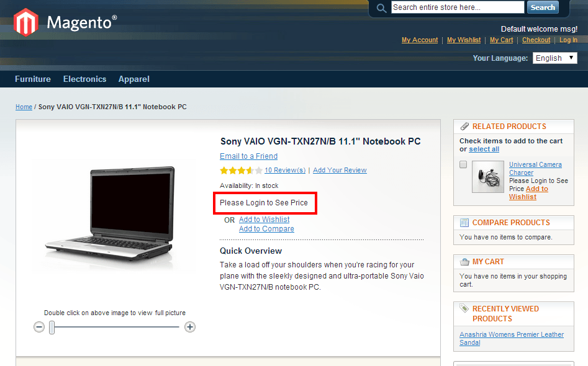Click the Related Products paperclip icon
This screenshot has height=366, width=588.
(x=464, y=127)
